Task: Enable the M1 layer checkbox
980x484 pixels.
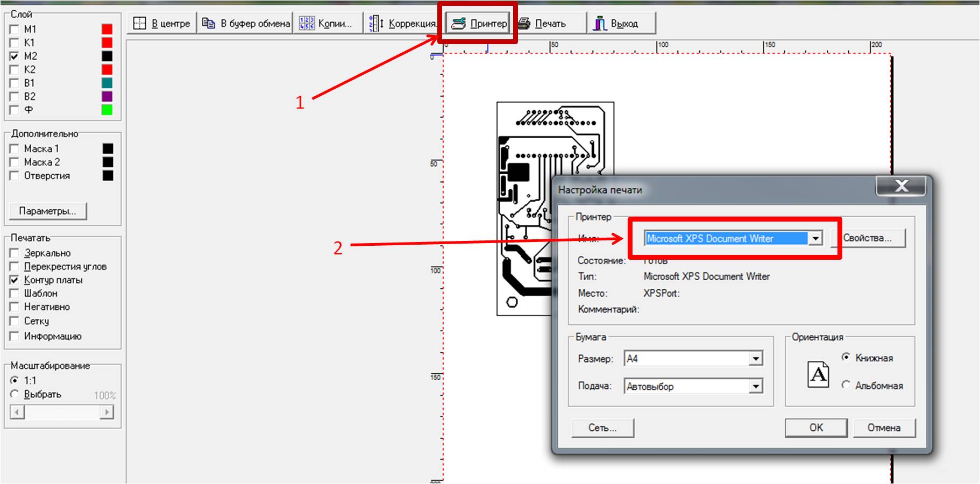Action: (x=15, y=29)
